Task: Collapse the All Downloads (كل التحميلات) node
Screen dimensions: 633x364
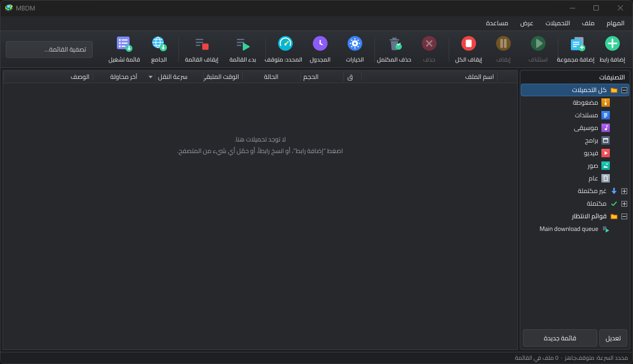Action: (x=624, y=90)
